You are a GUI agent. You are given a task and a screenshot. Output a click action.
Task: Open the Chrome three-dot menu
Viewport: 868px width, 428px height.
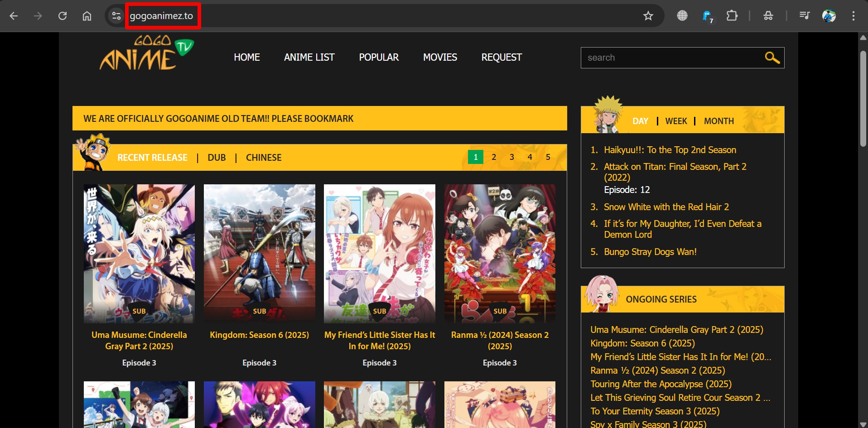854,15
